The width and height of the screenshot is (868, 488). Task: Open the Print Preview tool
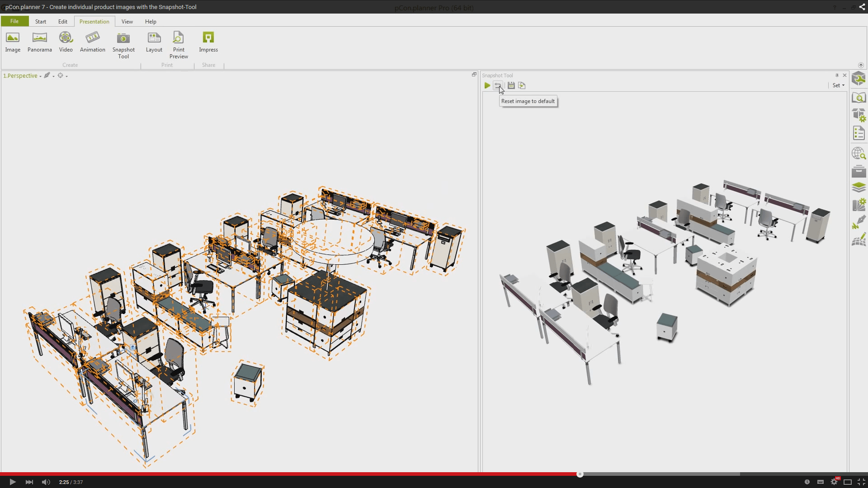tap(178, 44)
